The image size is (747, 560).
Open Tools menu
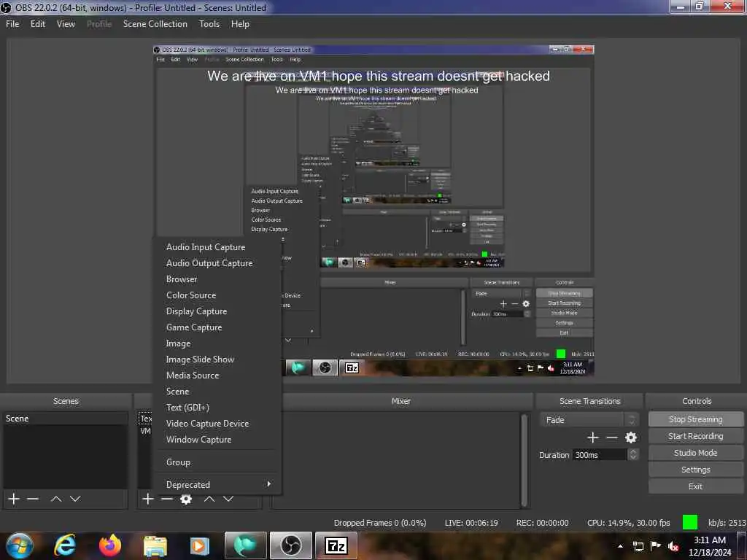[x=209, y=24]
